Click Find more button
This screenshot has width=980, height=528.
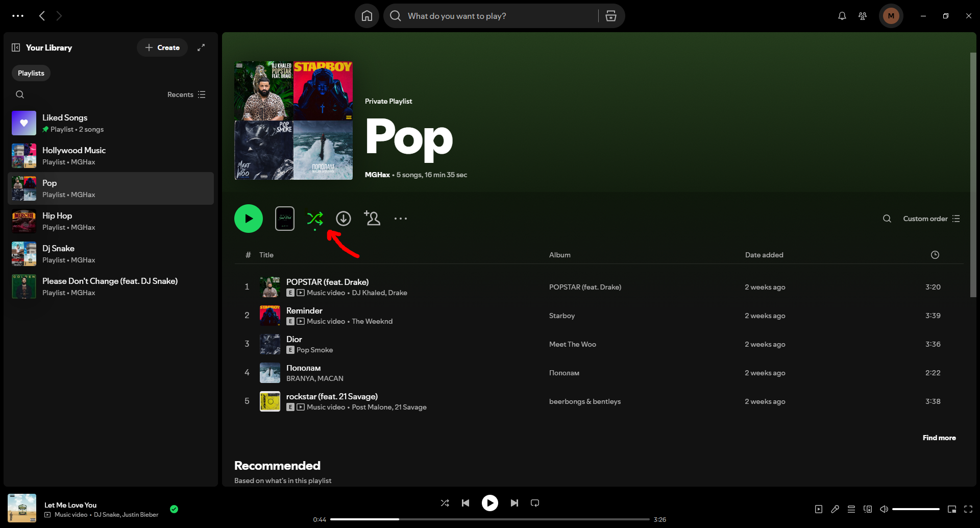pos(939,438)
